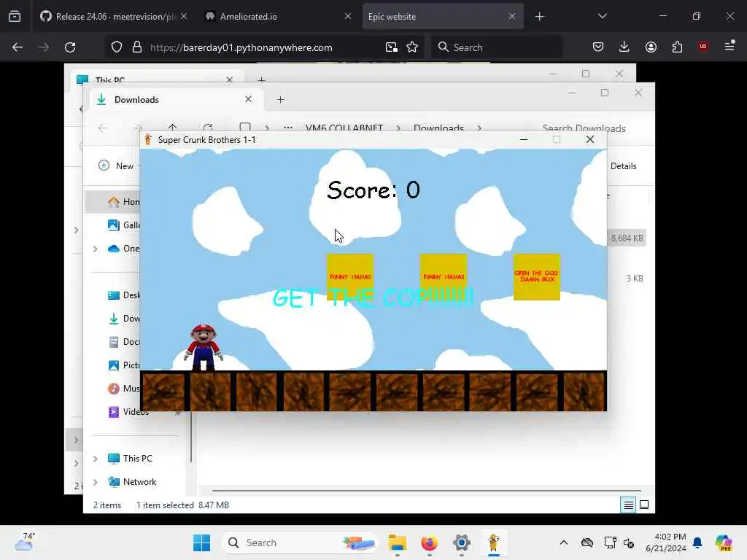Switch to Ameliorated.io tab
747x560 pixels.
click(277, 16)
